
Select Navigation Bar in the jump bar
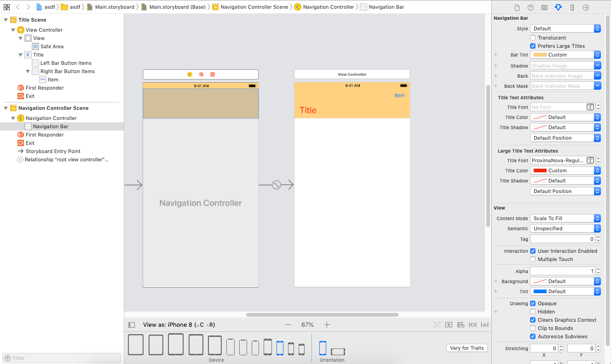coord(382,7)
